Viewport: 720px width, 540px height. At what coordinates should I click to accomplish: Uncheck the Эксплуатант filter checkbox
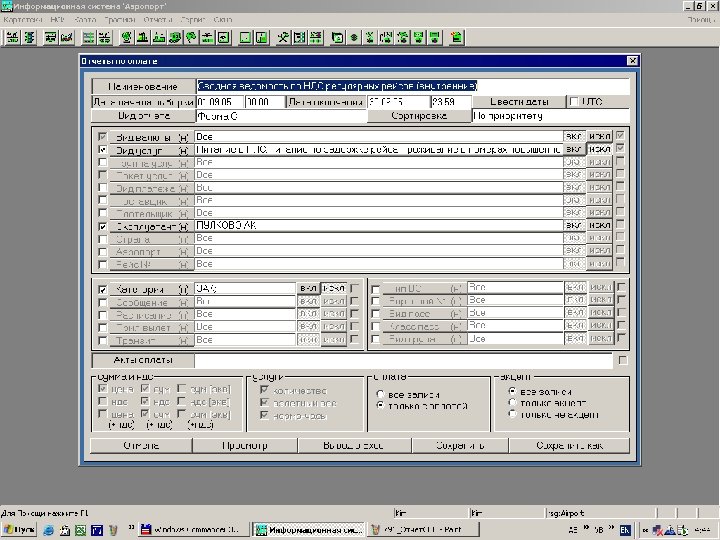pos(102,227)
